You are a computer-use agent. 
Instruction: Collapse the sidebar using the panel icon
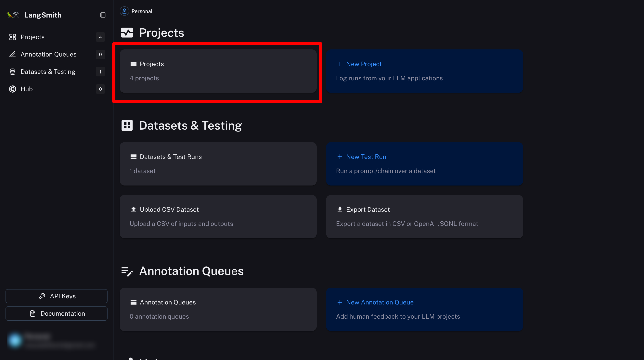coord(103,15)
